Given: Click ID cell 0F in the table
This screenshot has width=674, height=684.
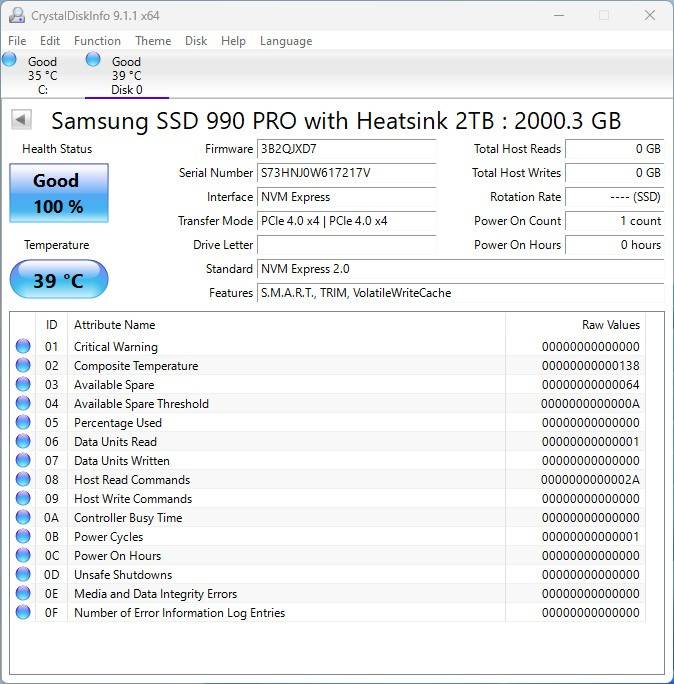Looking at the screenshot, I should [x=51, y=612].
